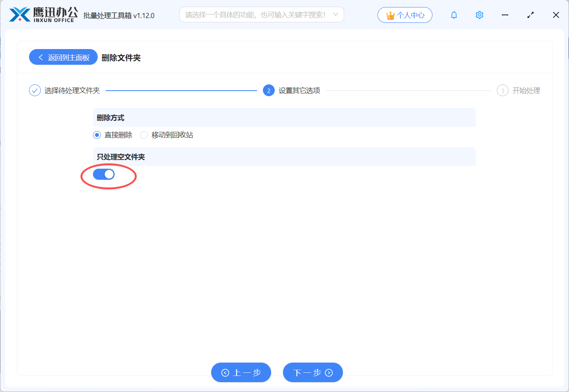Viewport: 569px width, 392px height.
Task: Go back with the 上一步 button
Action: click(x=241, y=372)
